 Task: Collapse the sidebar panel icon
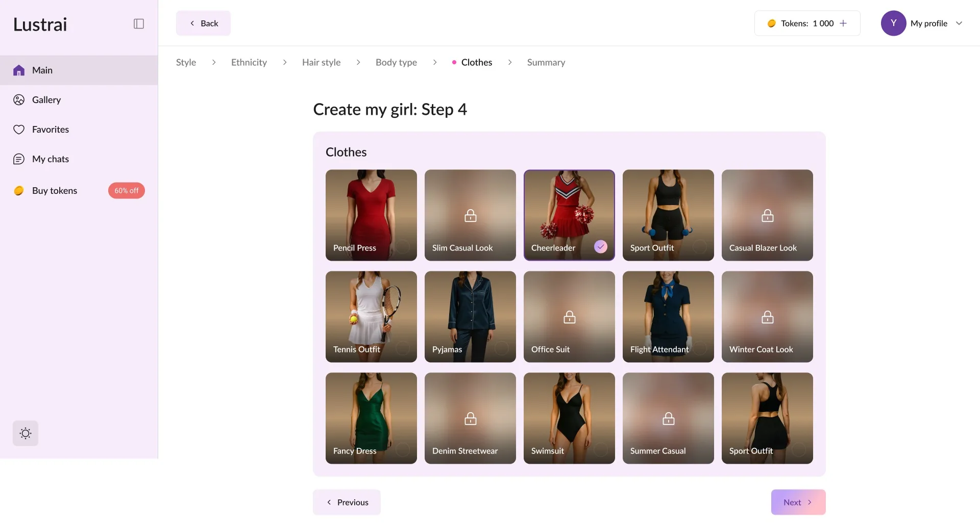click(x=138, y=24)
